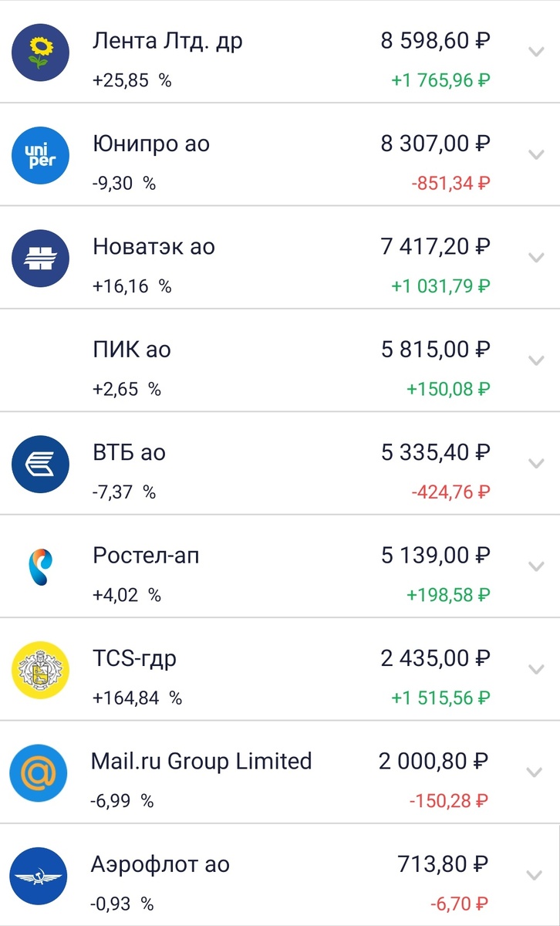Tap the +164,84 % change under TCS-гдр

tap(137, 698)
